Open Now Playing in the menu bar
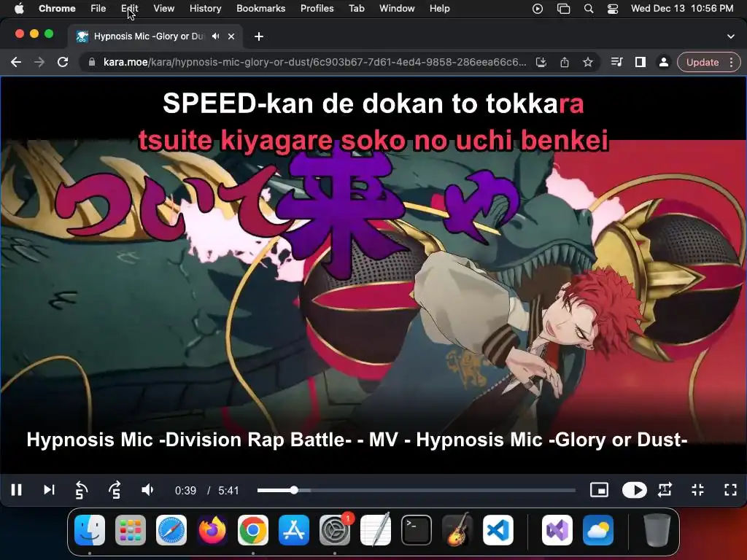 coord(538,9)
